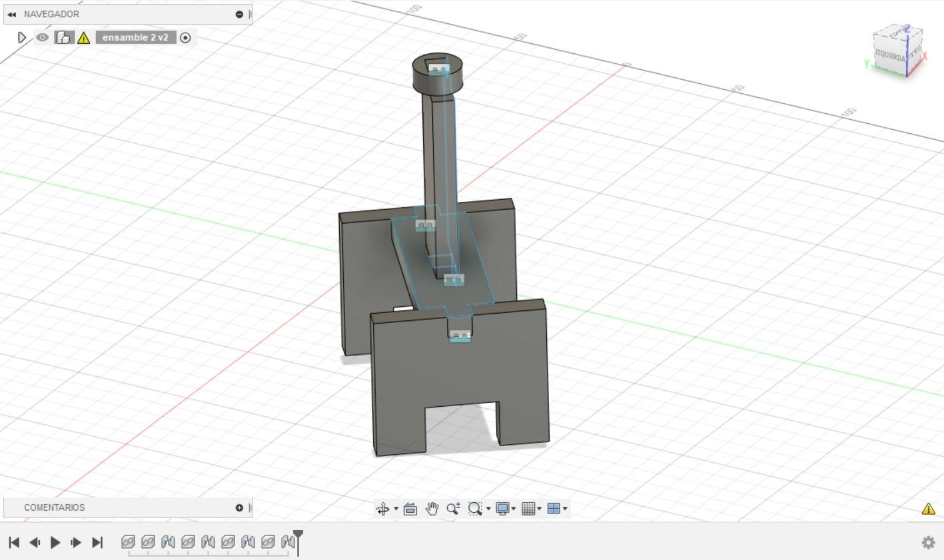The width and height of the screenshot is (944, 560).
Task: Select the sixth timeline feature, a component
Action: [x=228, y=542]
